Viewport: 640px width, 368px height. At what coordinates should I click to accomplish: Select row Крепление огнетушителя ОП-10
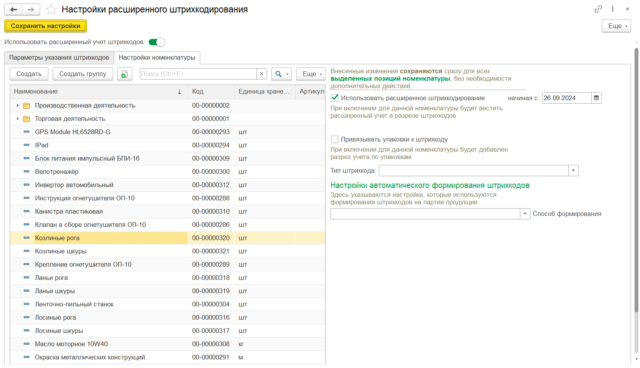coord(167,264)
